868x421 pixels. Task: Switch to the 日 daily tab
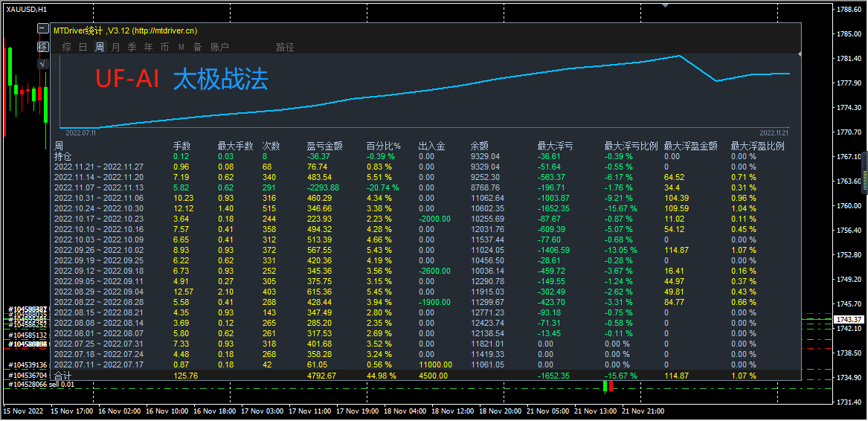click(83, 47)
